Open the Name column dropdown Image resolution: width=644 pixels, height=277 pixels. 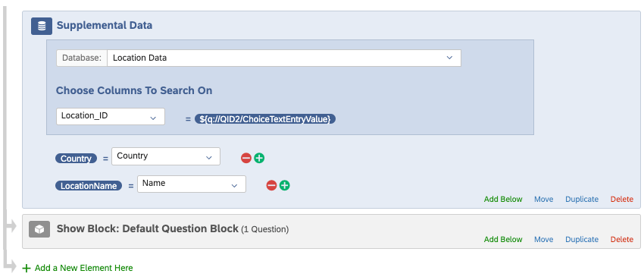pyautogui.click(x=192, y=184)
